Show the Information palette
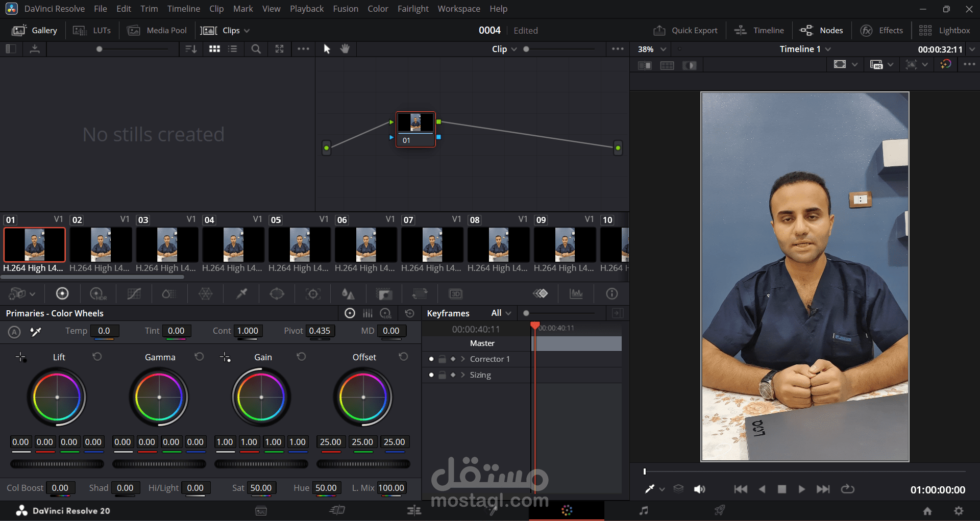Screen dimensions: 980x521 click(x=611, y=293)
